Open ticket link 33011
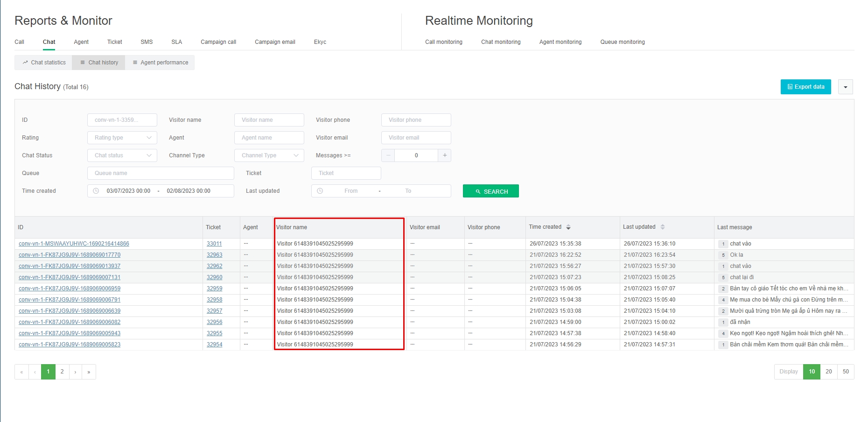Screen dimensions: 868x422 (x=214, y=244)
